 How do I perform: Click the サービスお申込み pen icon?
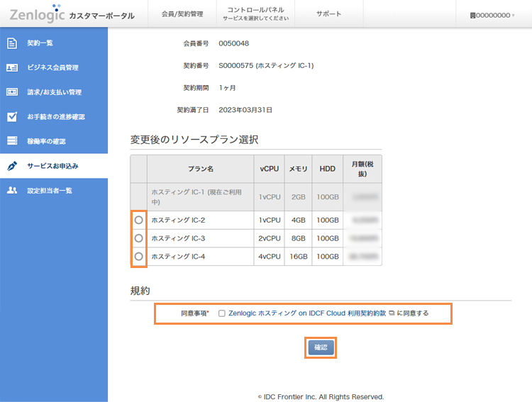tap(12, 166)
